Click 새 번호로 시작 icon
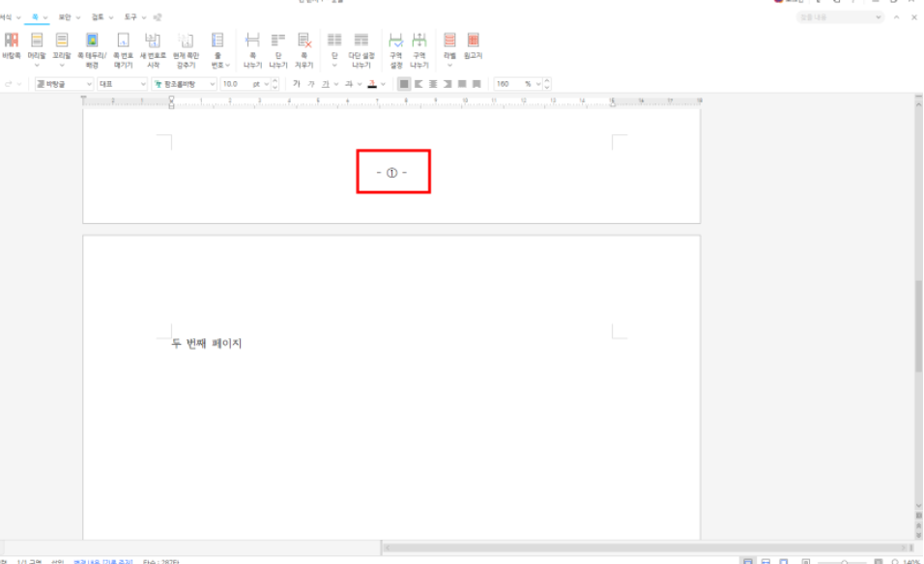 point(153,45)
